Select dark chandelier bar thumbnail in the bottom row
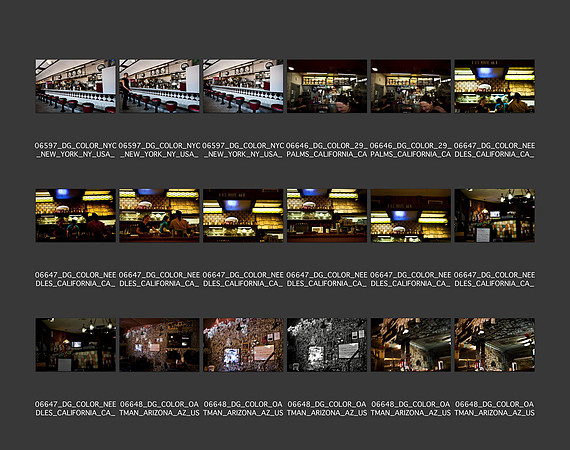The image size is (570, 450). coord(76,345)
